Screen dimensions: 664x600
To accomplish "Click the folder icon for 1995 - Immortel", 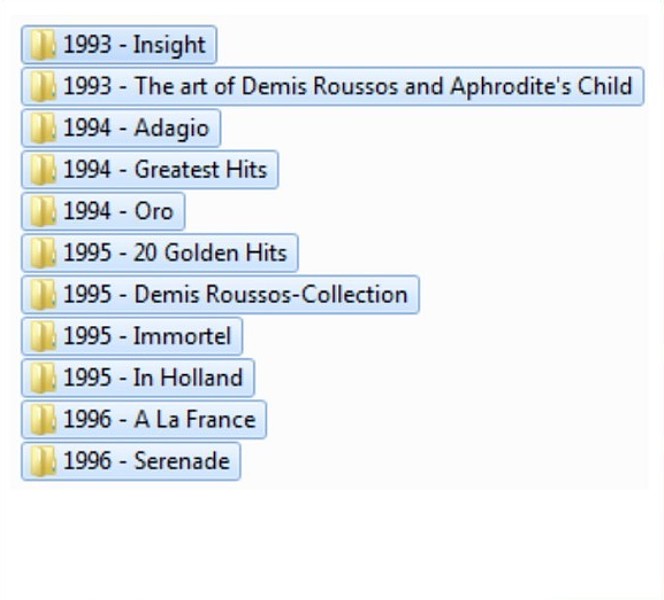I will point(42,337).
